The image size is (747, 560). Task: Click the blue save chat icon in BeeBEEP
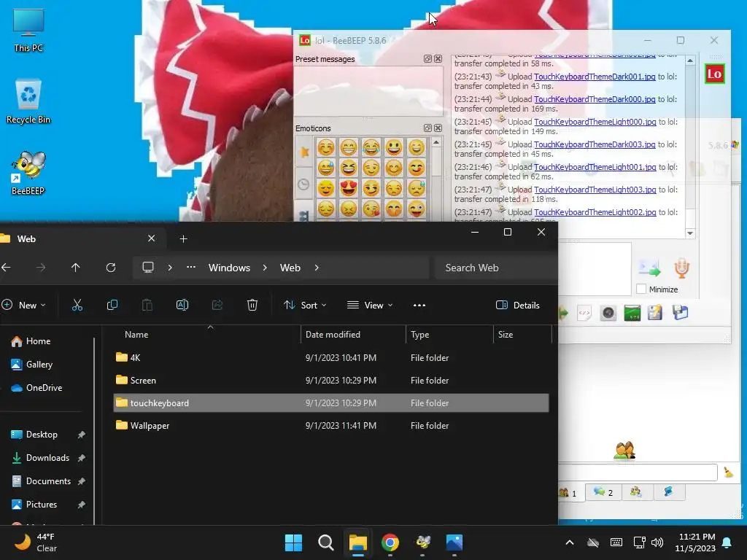[681, 313]
